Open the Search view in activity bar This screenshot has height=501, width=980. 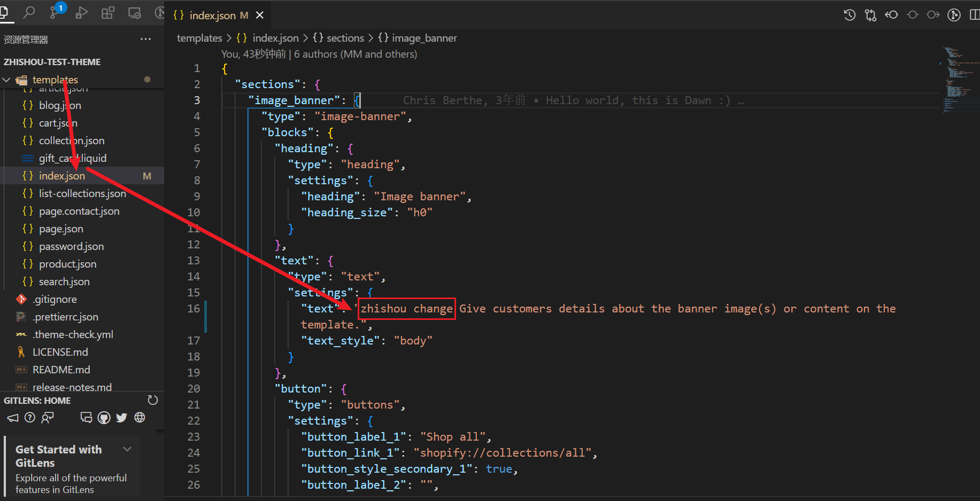tap(29, 12)
